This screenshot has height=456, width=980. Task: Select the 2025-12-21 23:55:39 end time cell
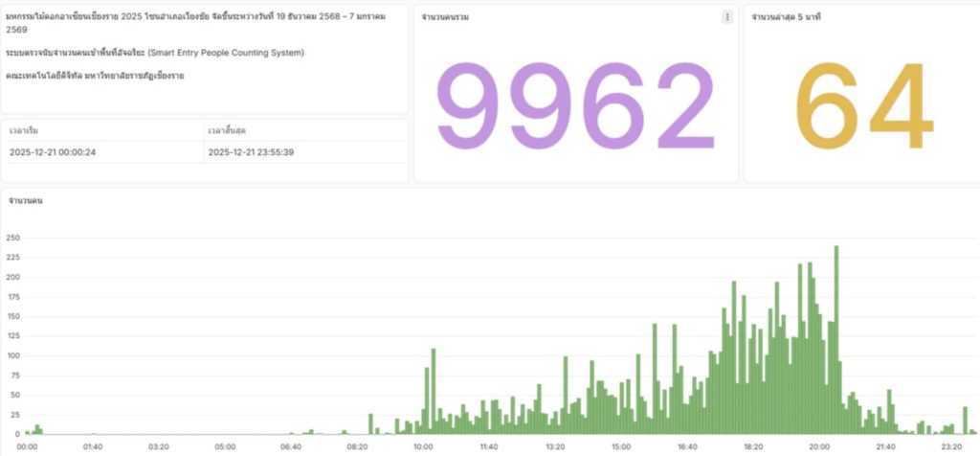[x=251, y=151]
